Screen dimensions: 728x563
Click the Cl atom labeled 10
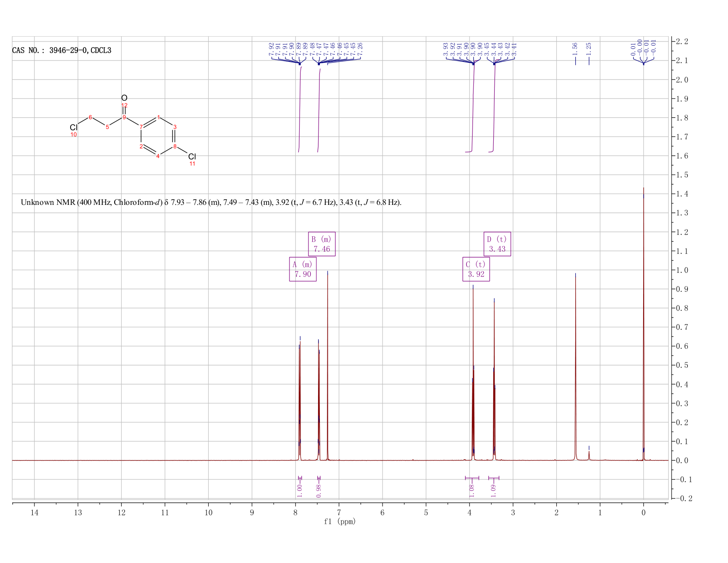(x=74, y=128)
